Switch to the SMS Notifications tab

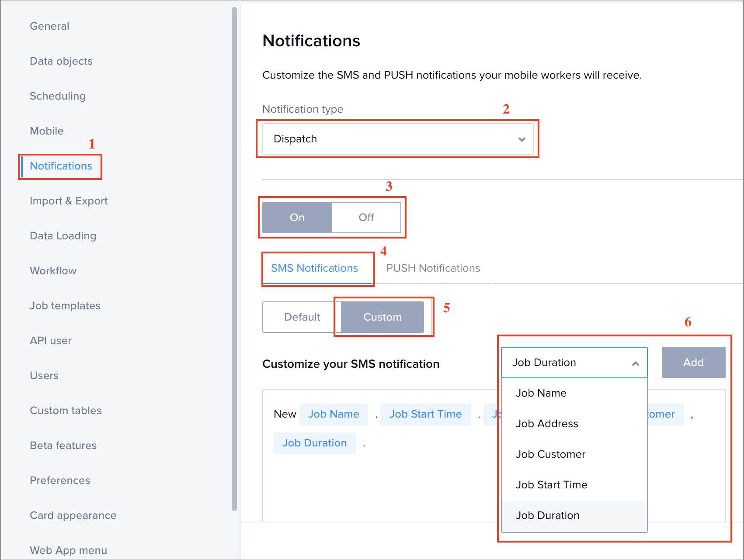pos(314,268)
